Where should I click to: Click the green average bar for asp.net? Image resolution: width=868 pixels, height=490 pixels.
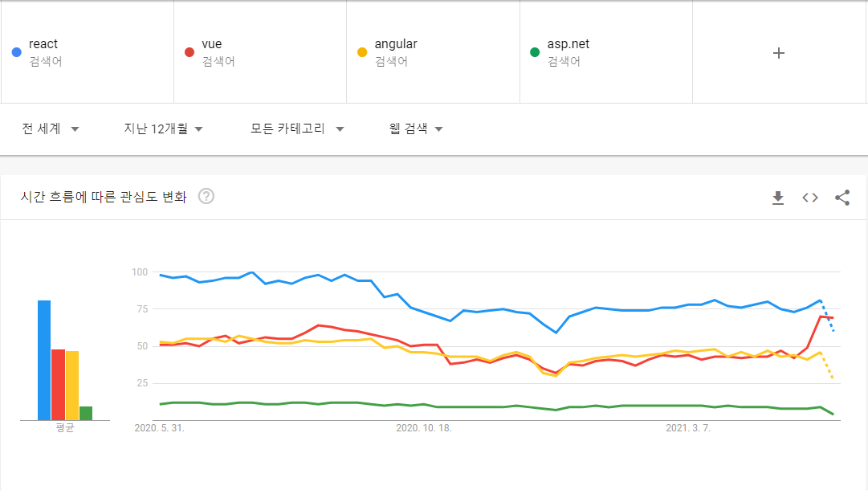click(86, 413)
